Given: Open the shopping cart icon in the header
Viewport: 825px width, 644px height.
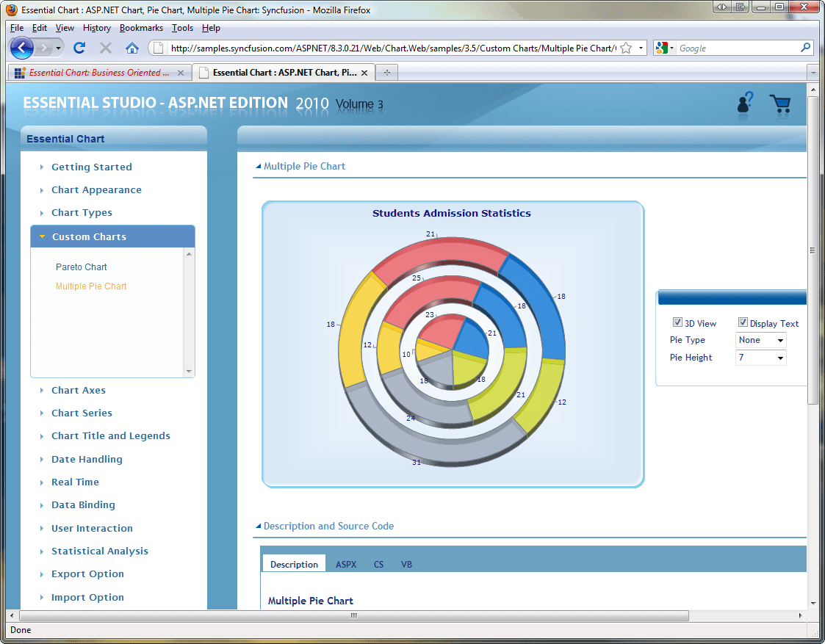Looking at the screenshot, I should [x=779, y=104].
